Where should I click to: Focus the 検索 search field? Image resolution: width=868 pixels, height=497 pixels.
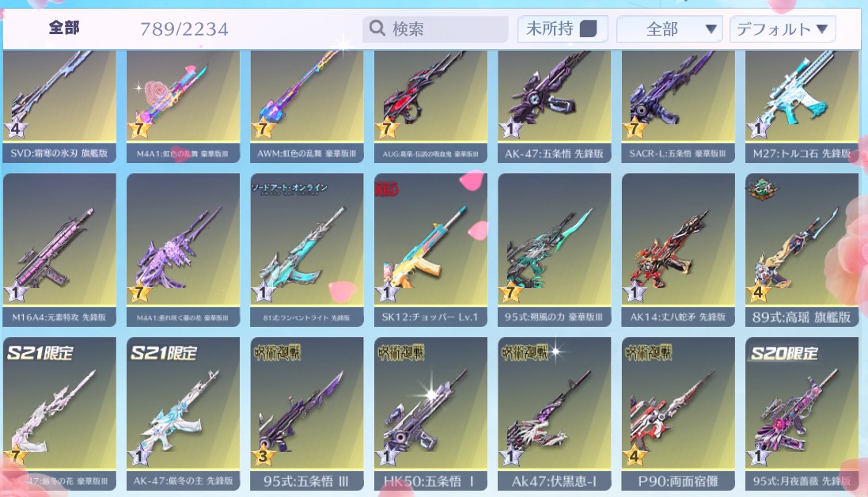(435, 28)
